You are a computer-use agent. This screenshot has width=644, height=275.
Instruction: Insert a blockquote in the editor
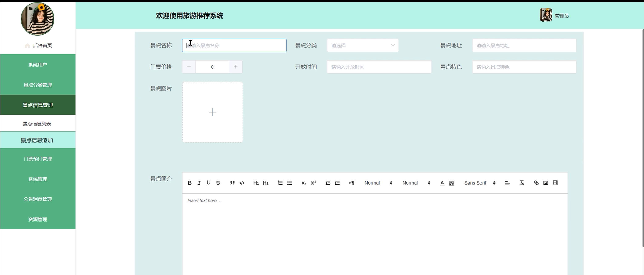232,183
